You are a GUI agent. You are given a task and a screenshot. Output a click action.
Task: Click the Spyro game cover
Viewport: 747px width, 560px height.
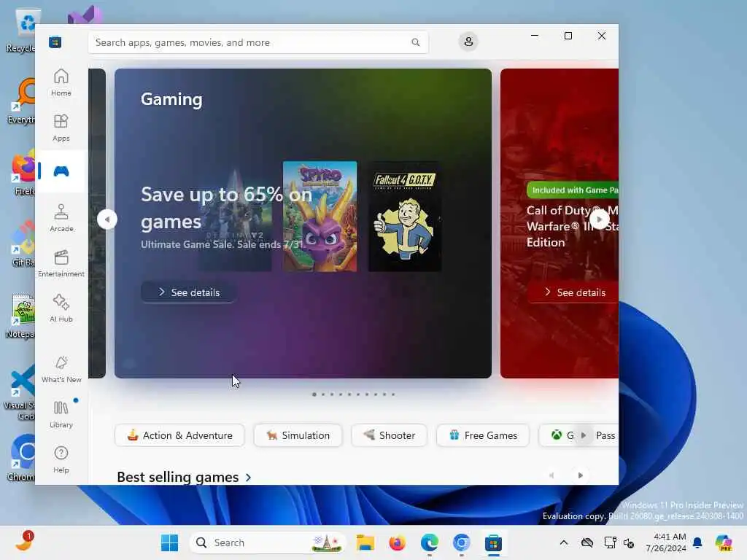pyautogui.click(x=320, y=217)
